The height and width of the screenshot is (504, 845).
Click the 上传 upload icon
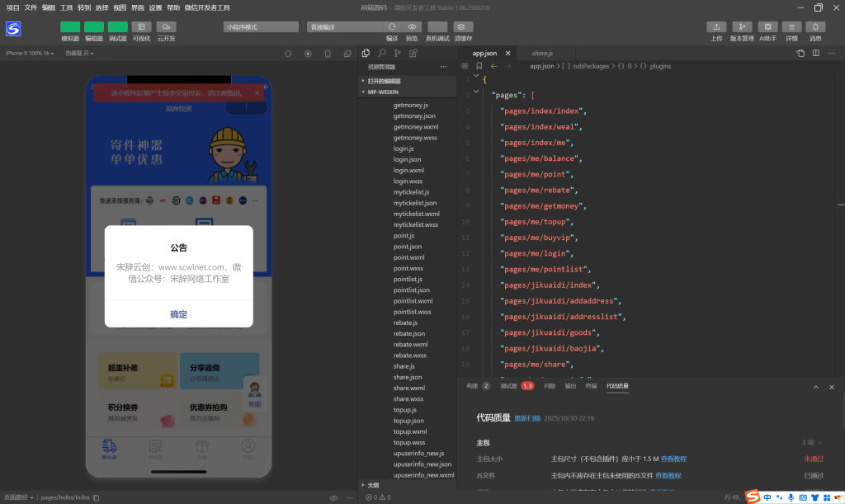point(716,27)
